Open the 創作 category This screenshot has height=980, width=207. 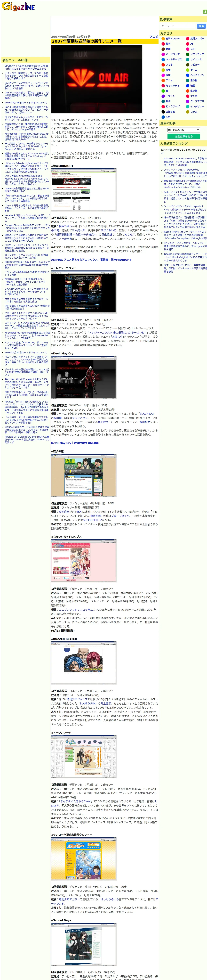168,102
